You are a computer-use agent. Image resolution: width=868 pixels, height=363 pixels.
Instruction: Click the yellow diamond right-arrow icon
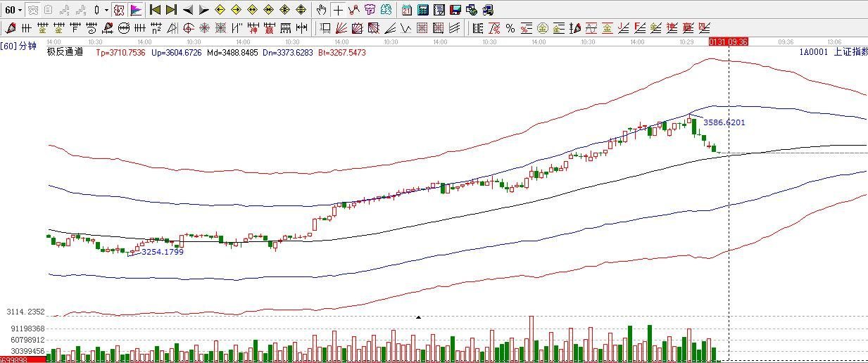point(236,10)
